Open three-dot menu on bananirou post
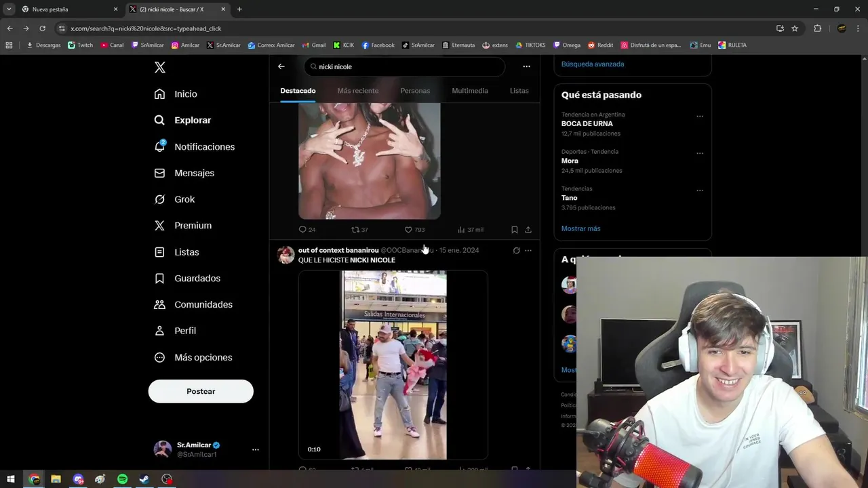Image resolution: width=868 pixels, height=488 pixels. coord(528,250)
